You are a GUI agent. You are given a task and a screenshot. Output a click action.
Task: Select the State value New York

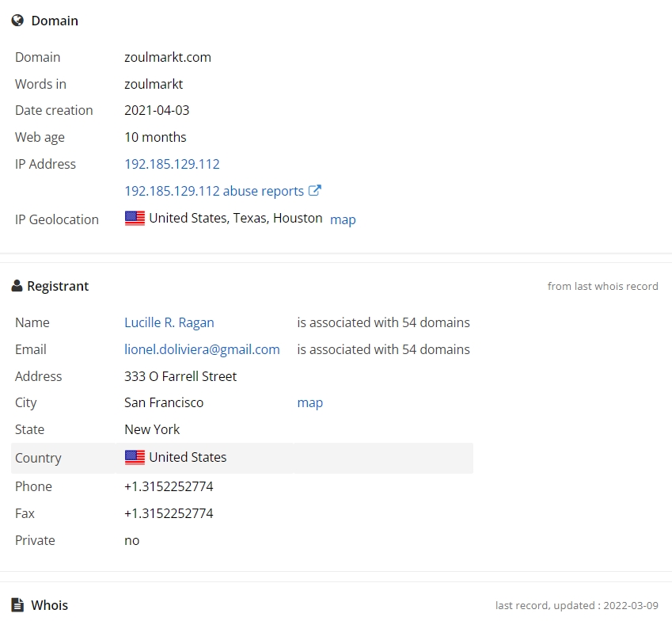(152, 429)
